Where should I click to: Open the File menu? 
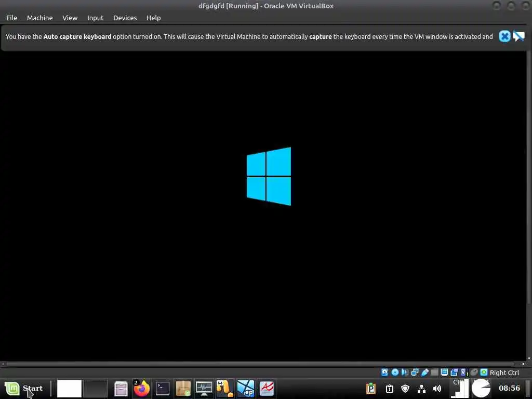11,18
